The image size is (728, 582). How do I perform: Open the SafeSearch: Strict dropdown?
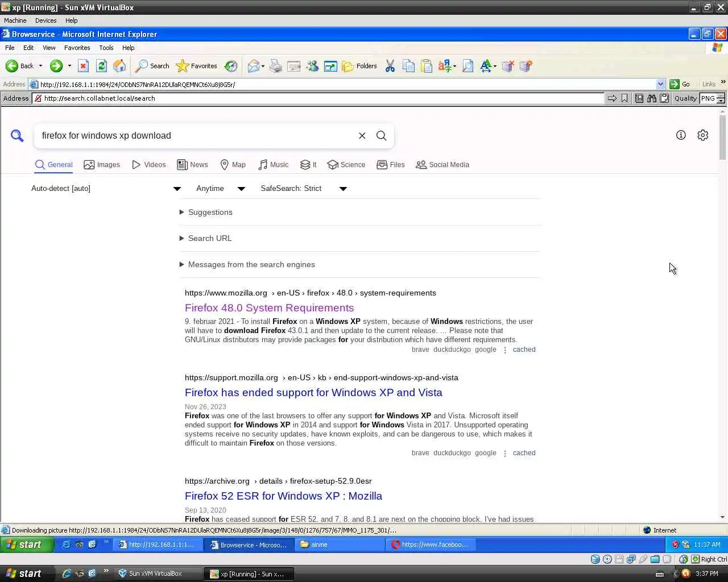(x=304, y=189)
